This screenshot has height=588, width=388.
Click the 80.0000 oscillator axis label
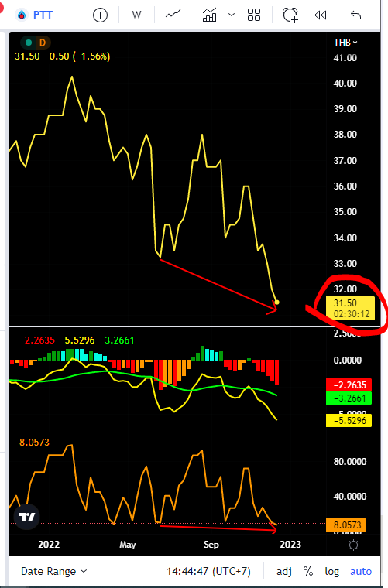[350, 461]
